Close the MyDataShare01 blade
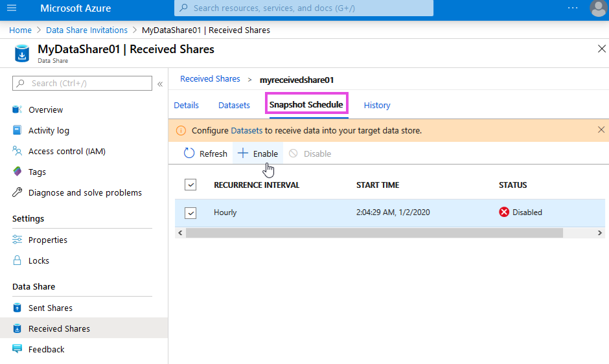Viewport: 609px width, 364px height. tap(602, 49)
